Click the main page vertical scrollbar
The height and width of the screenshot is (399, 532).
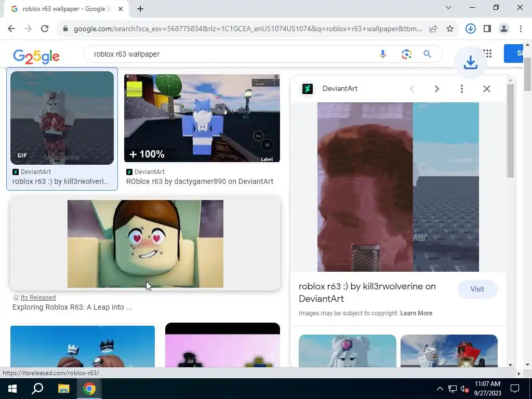[528, 74]
